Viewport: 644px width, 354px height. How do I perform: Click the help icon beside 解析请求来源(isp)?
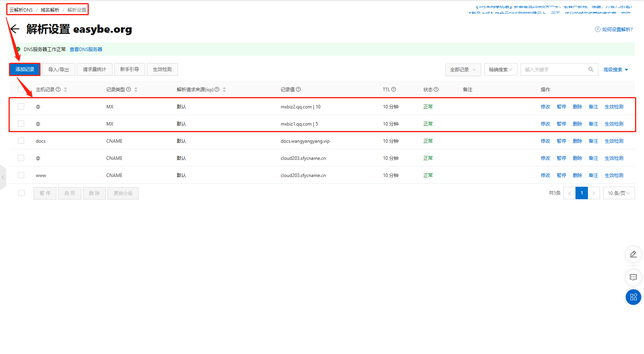pyautogui.click(x=217, y=89)
